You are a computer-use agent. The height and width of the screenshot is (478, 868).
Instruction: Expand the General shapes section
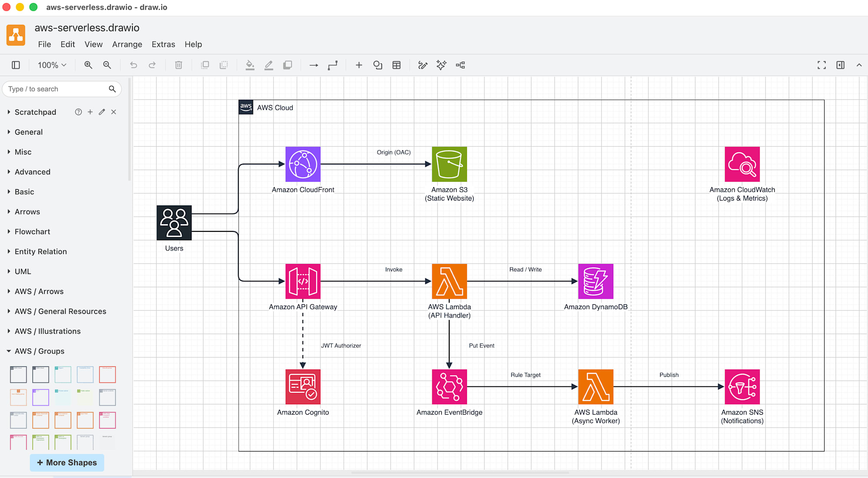coord(29,132)
